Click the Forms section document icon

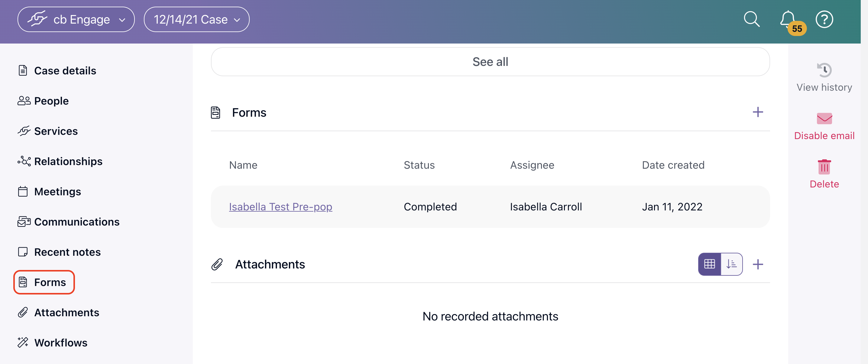[x=215, y=112]
